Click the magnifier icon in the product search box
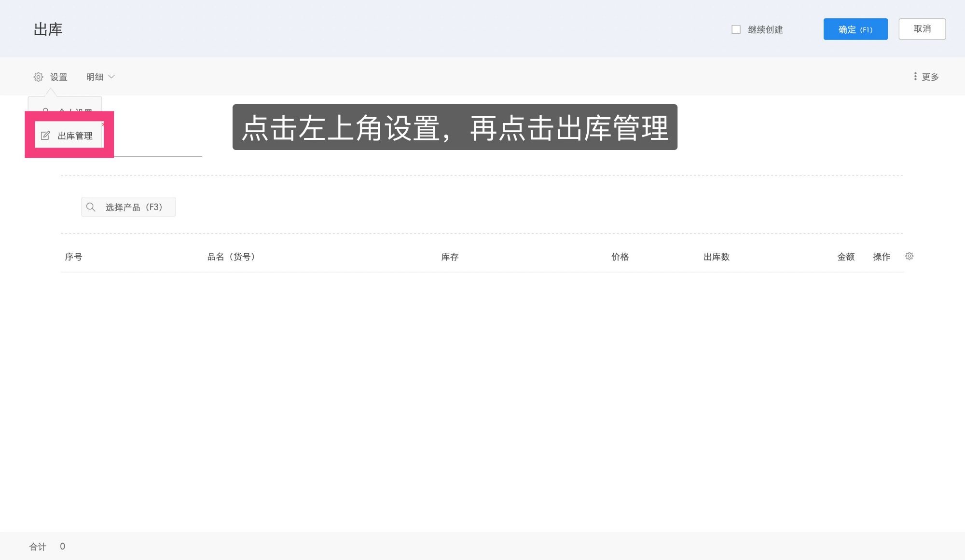The image size is (965, 560). [x=91, y=206]
